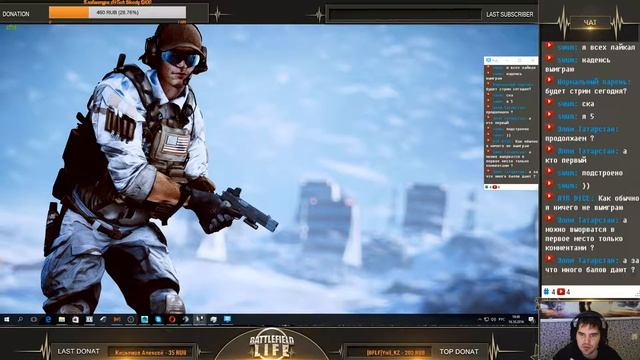
Task: Click the hashtag viewer counter icon below chat
Action: 546,291
